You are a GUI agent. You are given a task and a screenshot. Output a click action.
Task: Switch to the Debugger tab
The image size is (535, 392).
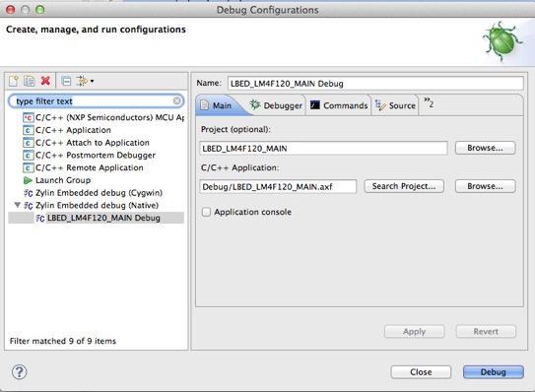(276, 105)
